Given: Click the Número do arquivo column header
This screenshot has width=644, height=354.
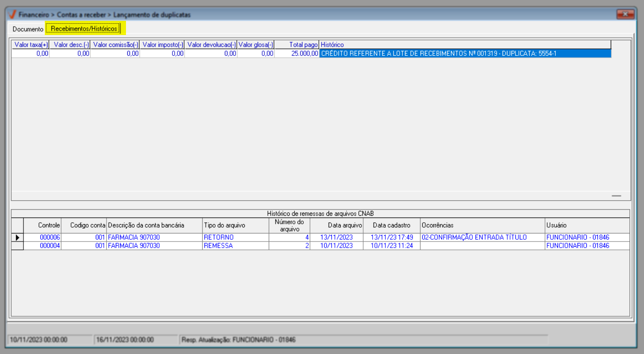Looking at the screenshot, I should tap(289, 226).
